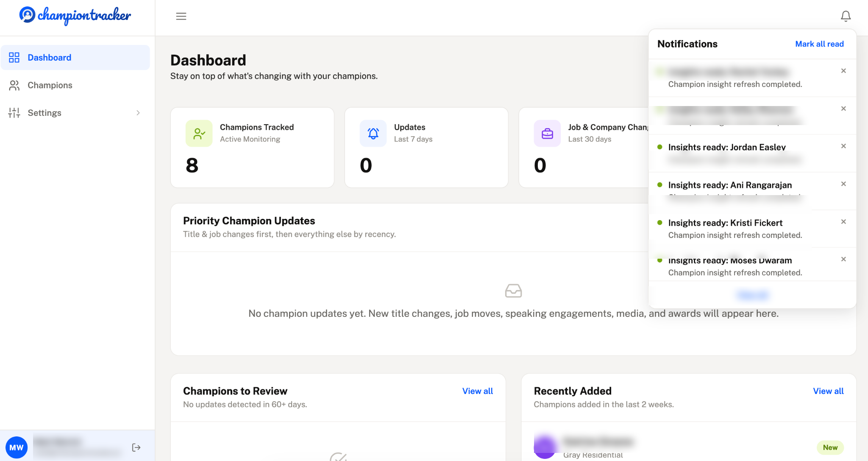The height and width of the screenshot is (461, 868).
Task: Open the notifications bell
Action: point(846,16)
